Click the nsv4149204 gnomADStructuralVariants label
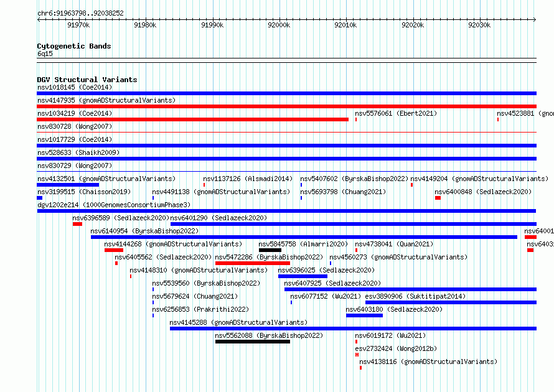This screenshot has height=392, width=554. point(479,179)
